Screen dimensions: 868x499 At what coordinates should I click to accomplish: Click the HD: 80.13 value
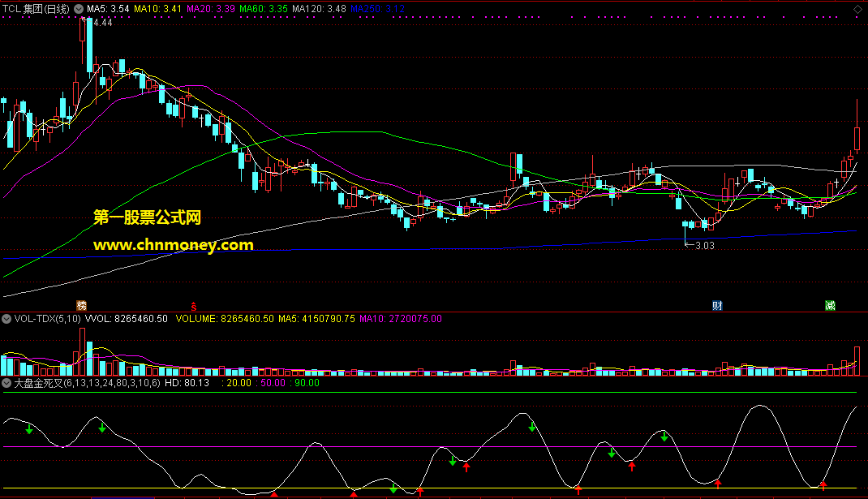pos(187,383)
